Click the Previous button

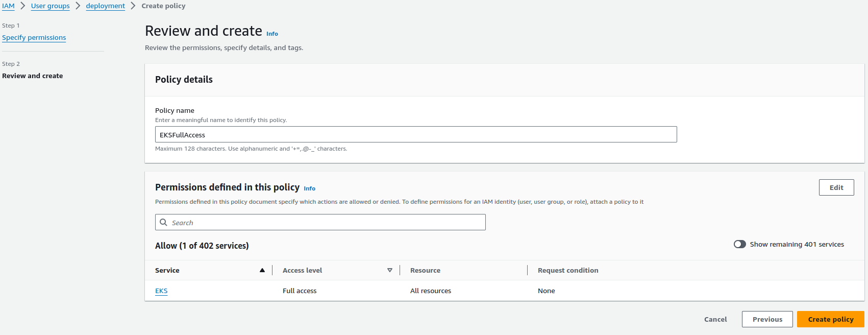click(x=767, y=319)
